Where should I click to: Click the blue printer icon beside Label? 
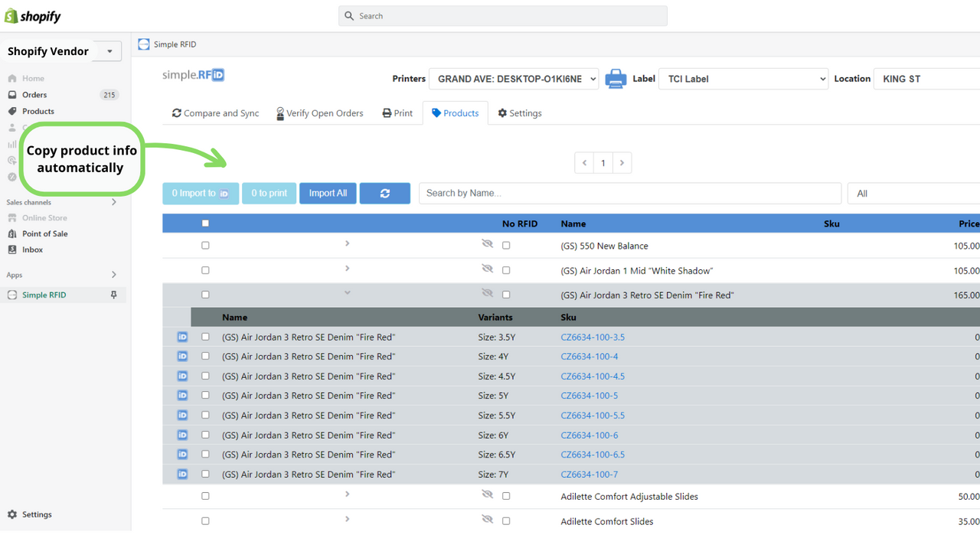616,79
